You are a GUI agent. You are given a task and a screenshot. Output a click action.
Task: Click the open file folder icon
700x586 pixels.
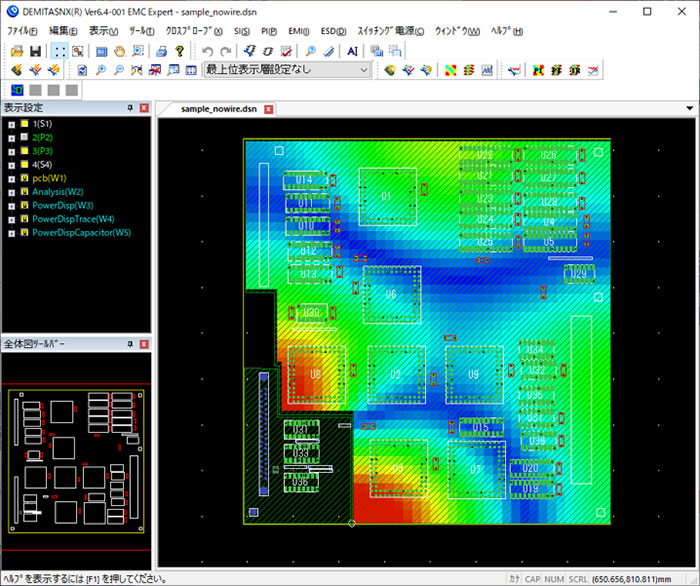(x=17, y=51)
